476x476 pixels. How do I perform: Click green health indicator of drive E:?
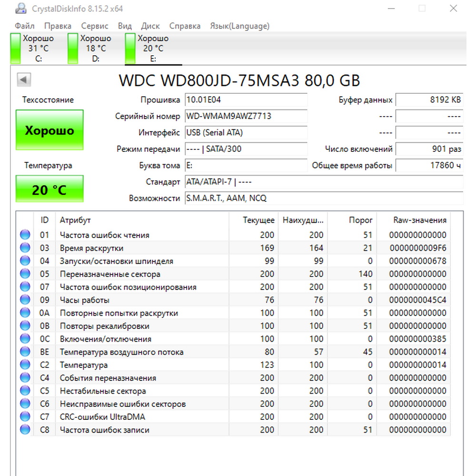(130, 48)
